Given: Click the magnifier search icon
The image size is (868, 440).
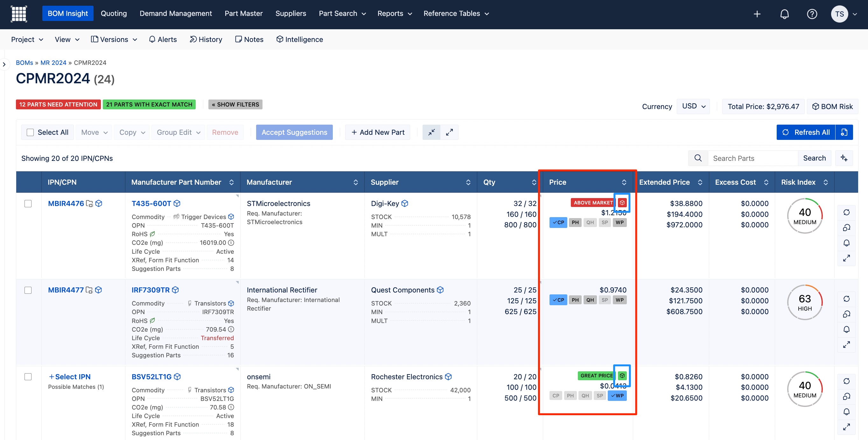Looking at the screenshot, I should [x=698, y=158].
